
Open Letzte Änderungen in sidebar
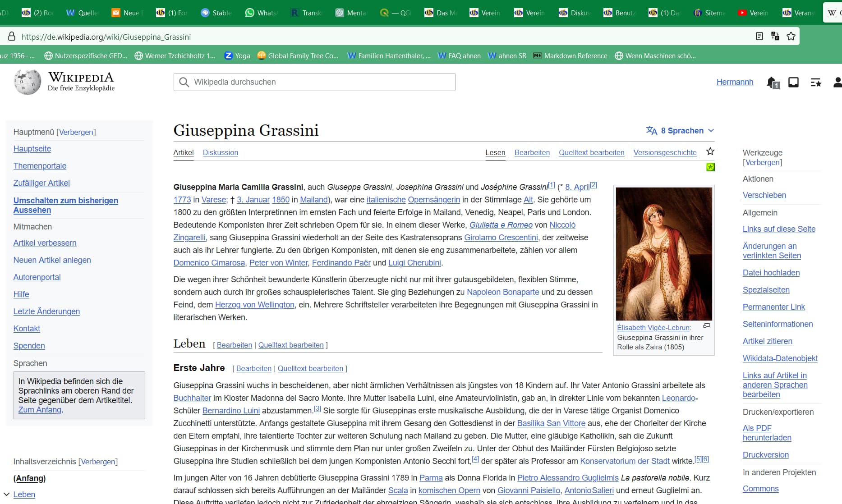pos(46,312)
